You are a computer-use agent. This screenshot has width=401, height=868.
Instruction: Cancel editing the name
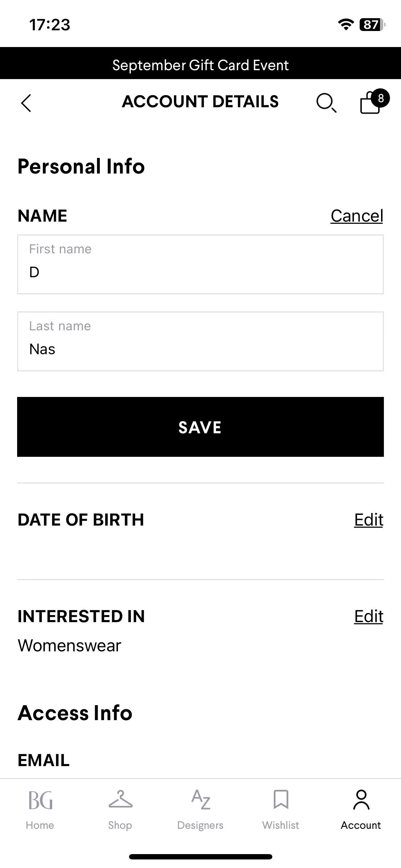tap(357, 216)
